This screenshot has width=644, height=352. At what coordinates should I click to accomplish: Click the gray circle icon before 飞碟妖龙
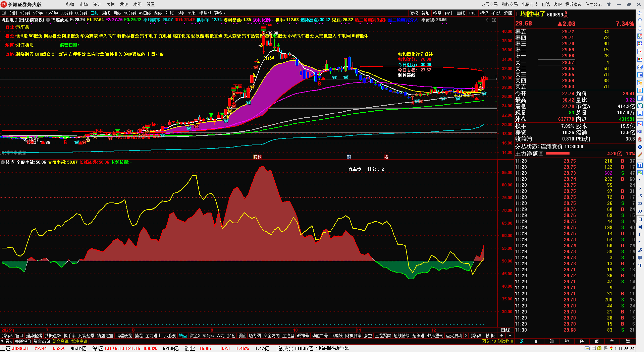click(x=48, y=20)
